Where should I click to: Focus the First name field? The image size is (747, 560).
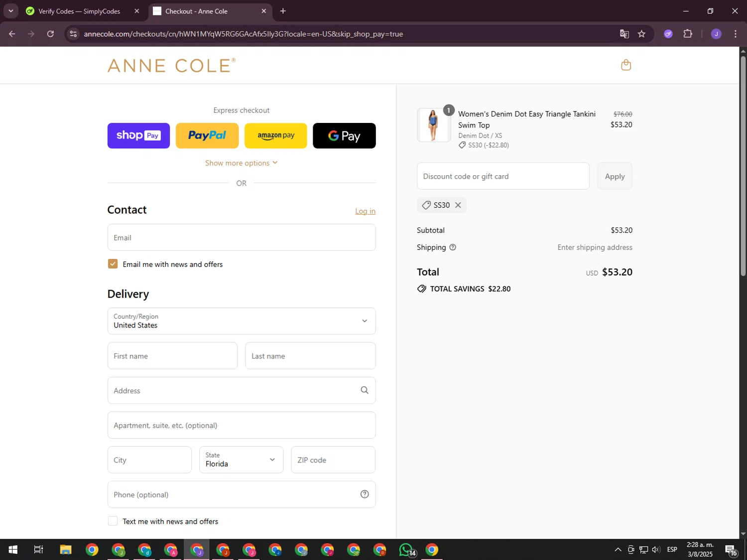[172, 356]
